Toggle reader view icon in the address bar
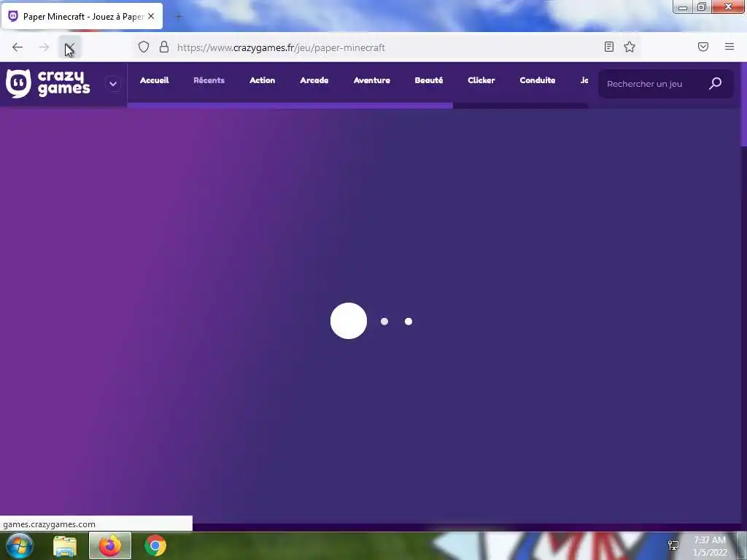 [x=609, y=47]
